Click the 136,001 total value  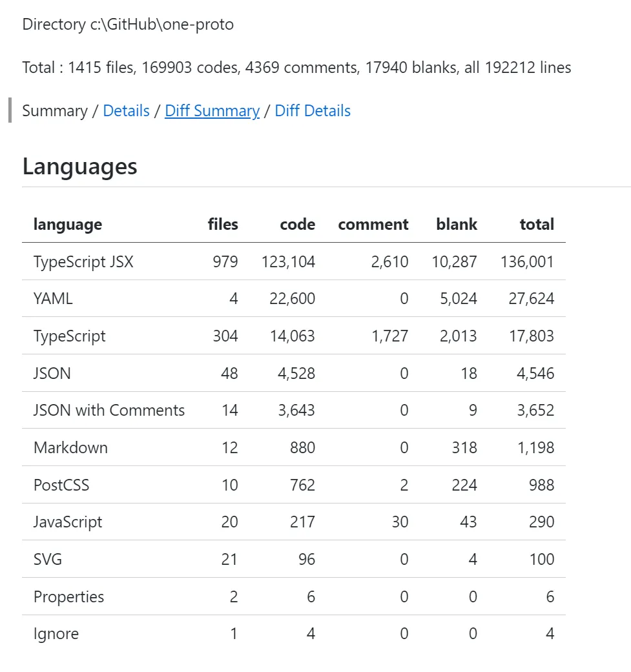coord(527,261)
